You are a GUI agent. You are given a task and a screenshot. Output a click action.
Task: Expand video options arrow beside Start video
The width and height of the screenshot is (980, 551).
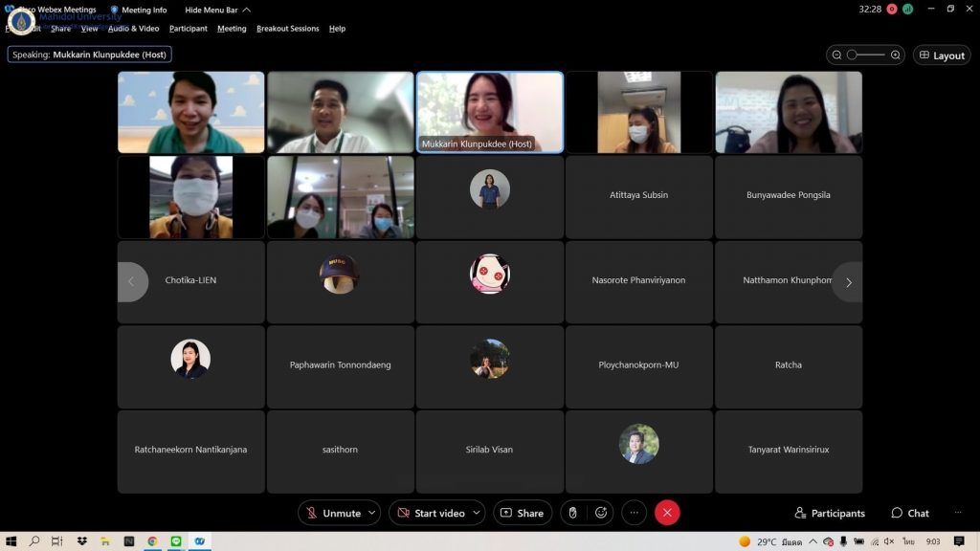pyautogui.click(x=476, y=513)
